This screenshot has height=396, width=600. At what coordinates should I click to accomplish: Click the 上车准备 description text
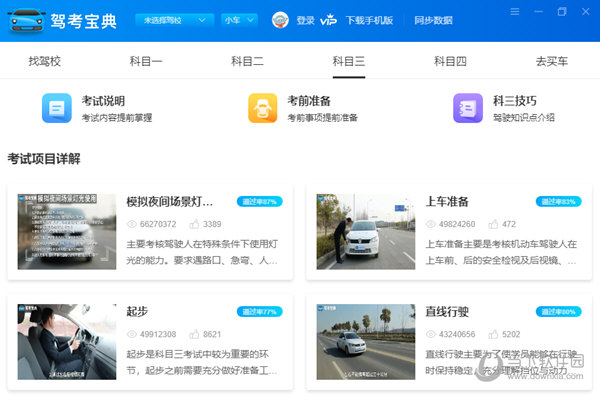click(x=501, y=252)
